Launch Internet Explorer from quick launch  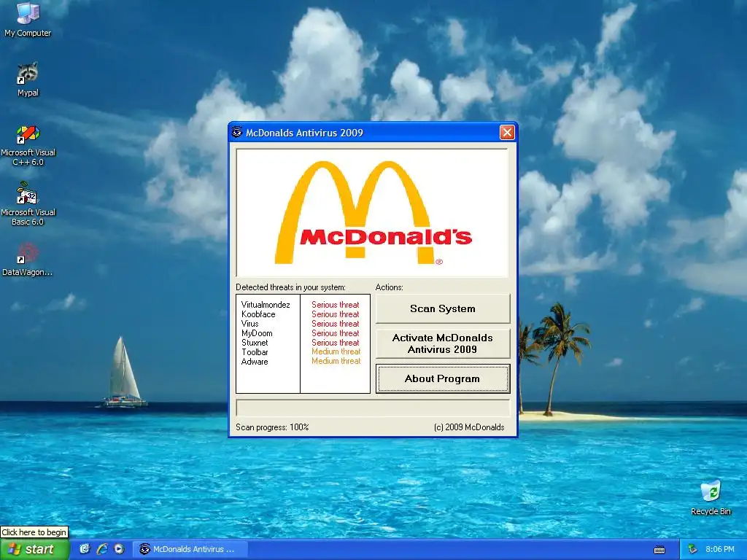click(102, 549)
